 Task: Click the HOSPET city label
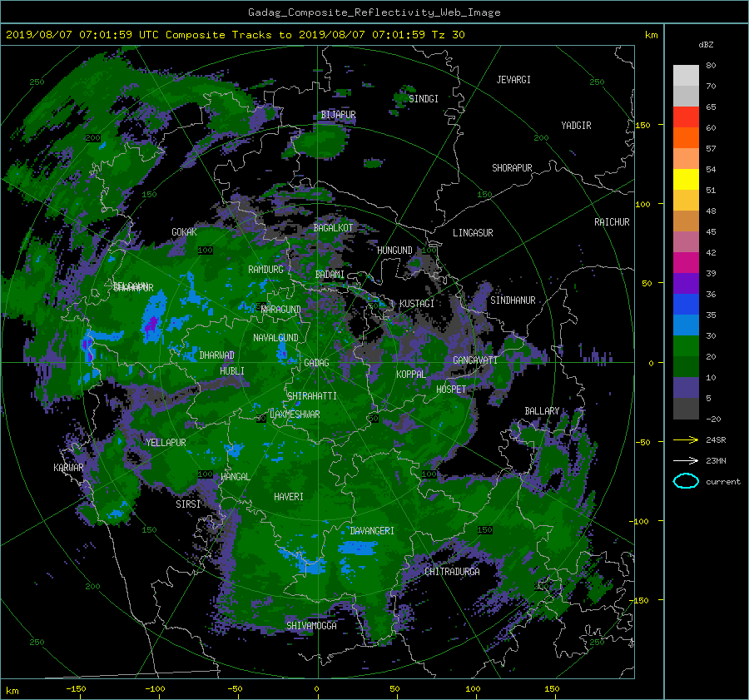coord(451,390)
